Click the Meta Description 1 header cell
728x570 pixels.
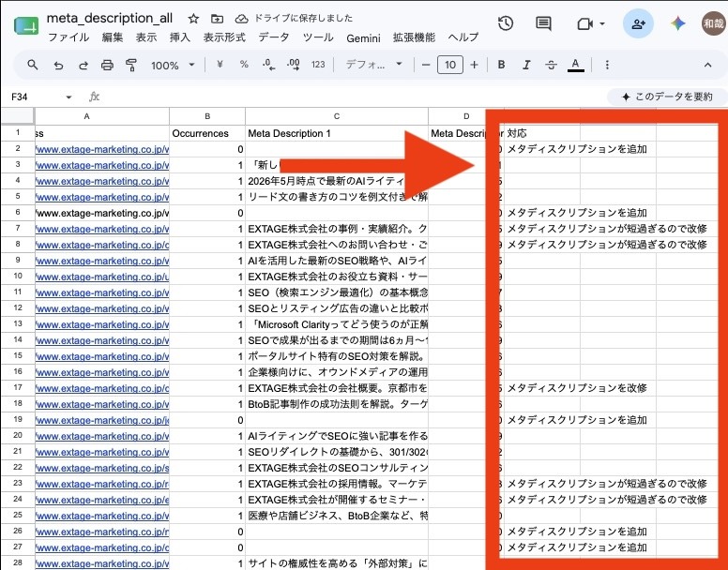point(337,133)
